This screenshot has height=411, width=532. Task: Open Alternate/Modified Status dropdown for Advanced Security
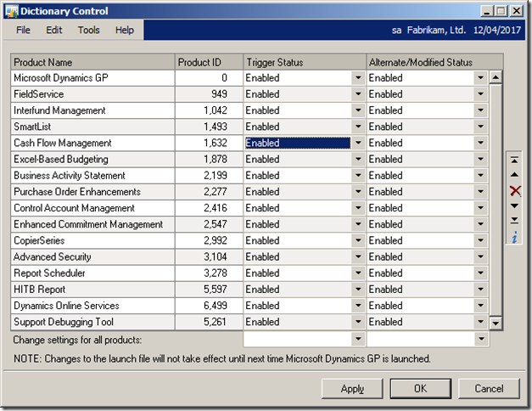(480, 257)
